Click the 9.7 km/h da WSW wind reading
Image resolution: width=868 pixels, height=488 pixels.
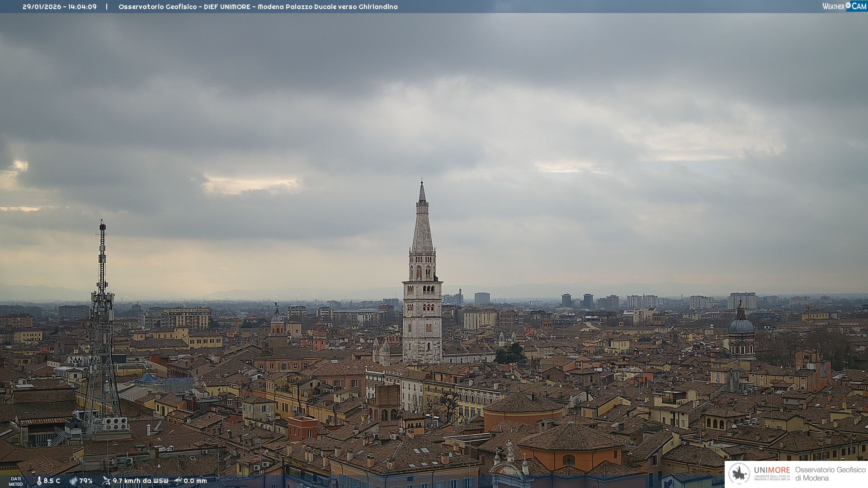point(141,481)
